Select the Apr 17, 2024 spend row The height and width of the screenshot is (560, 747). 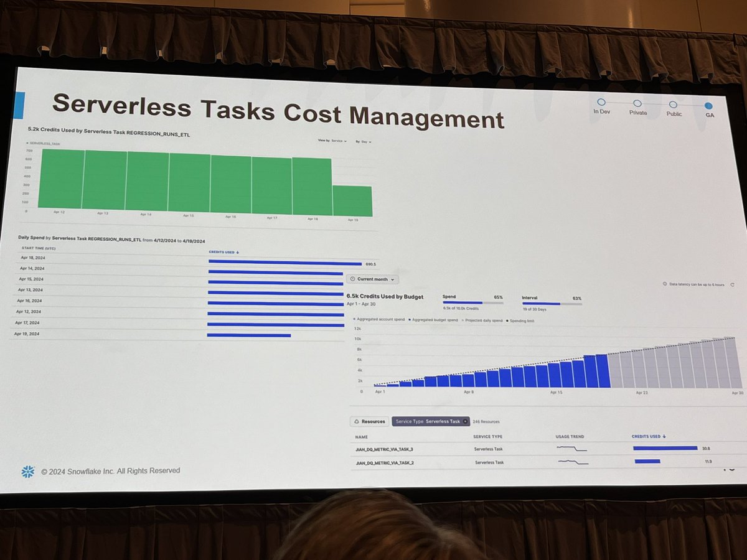pyautogui.click(x=181, y=323)
